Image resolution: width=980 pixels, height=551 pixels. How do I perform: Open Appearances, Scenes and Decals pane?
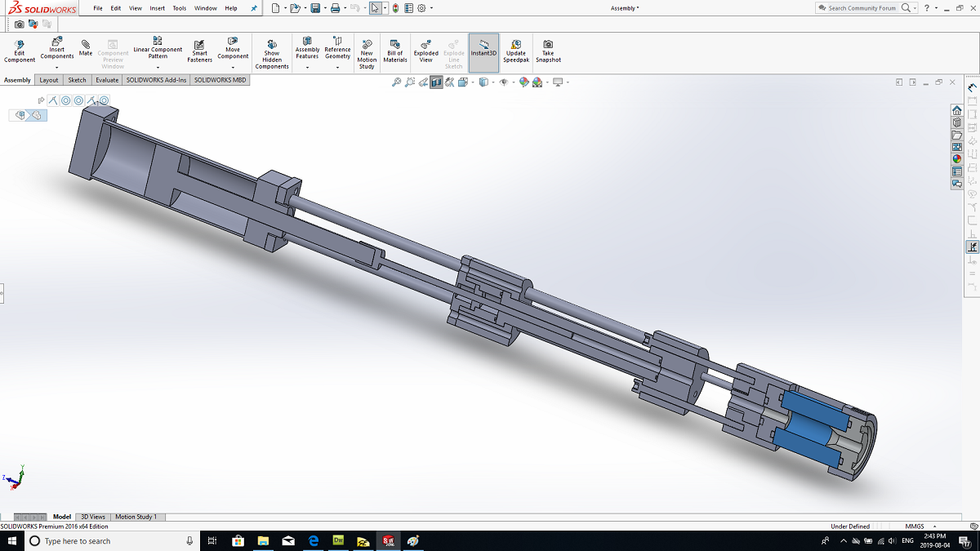[956, 159]
